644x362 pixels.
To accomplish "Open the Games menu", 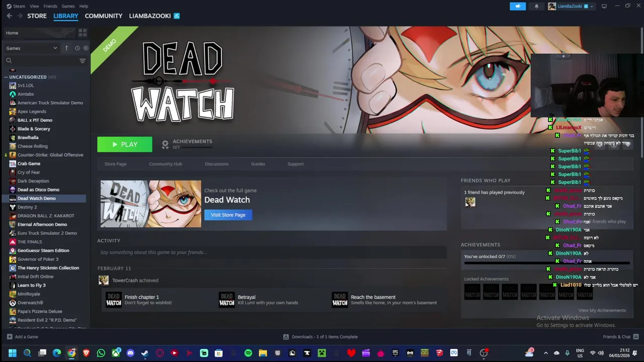I will pyautogui.click(x=68, y=6).
